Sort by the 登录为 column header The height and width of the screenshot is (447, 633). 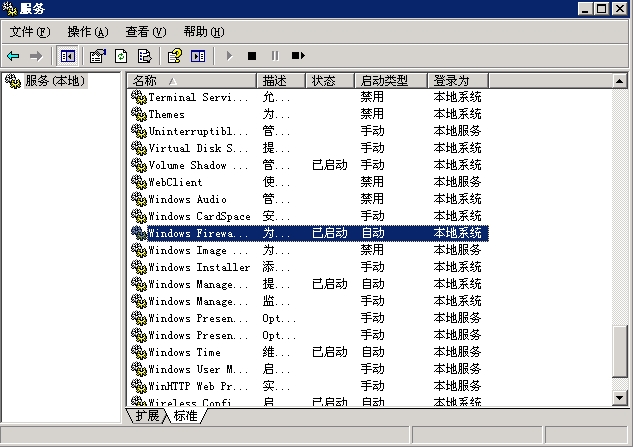pos(458,81)
